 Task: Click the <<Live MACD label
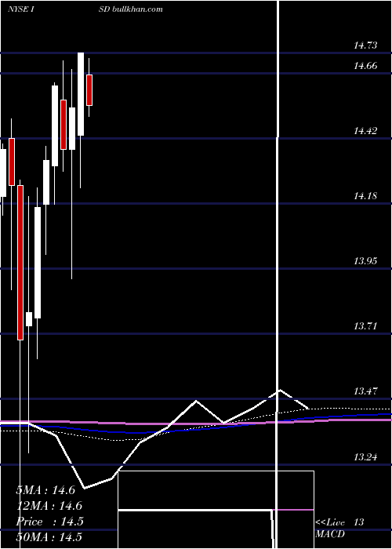[x=330, y=529]
